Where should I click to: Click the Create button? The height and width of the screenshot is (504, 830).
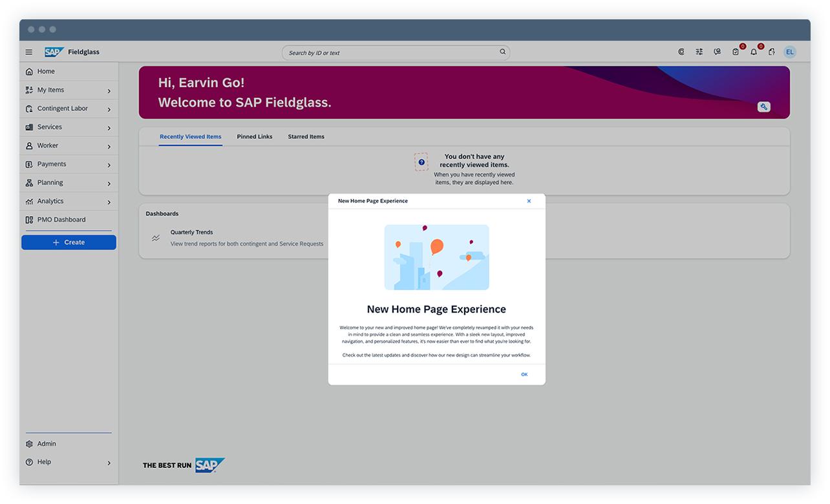(x=69, y=242)
